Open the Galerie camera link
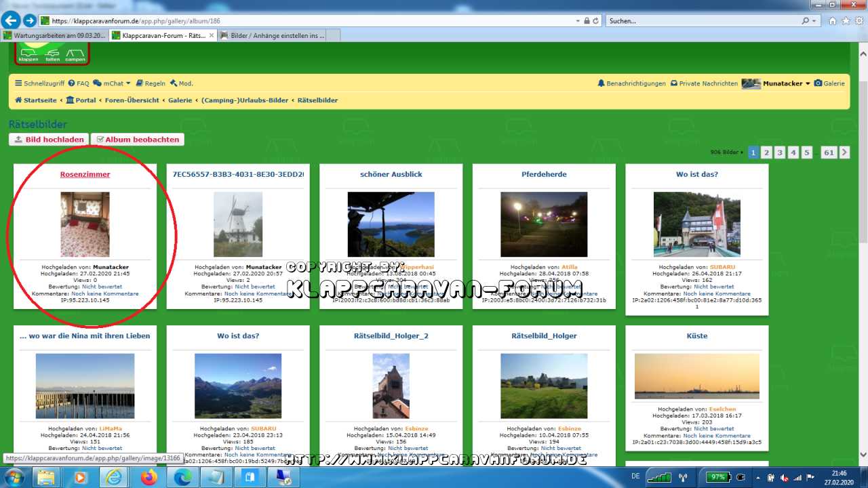 coord(829,83)
